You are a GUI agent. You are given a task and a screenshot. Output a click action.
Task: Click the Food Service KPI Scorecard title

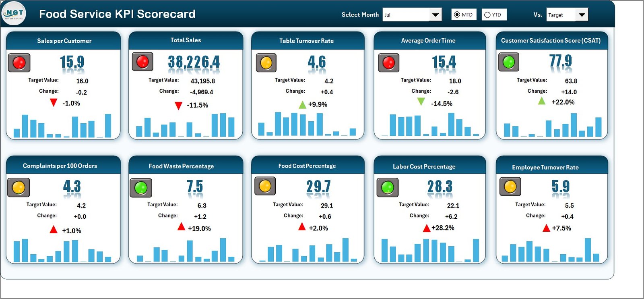[x=117, y=14]
